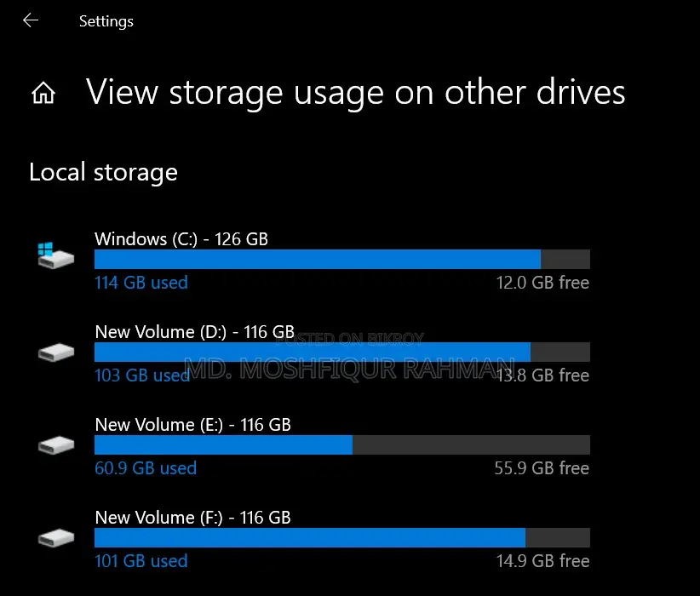Screen dimensions: 700x596
Task: Click the F: drive usage bar
Action: [342, 538]
